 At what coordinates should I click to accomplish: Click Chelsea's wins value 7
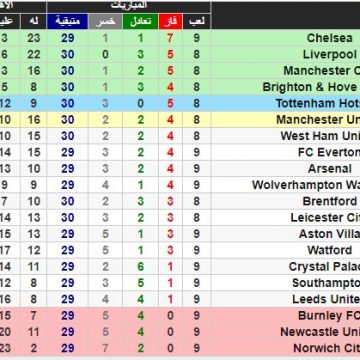click(170, 38)
